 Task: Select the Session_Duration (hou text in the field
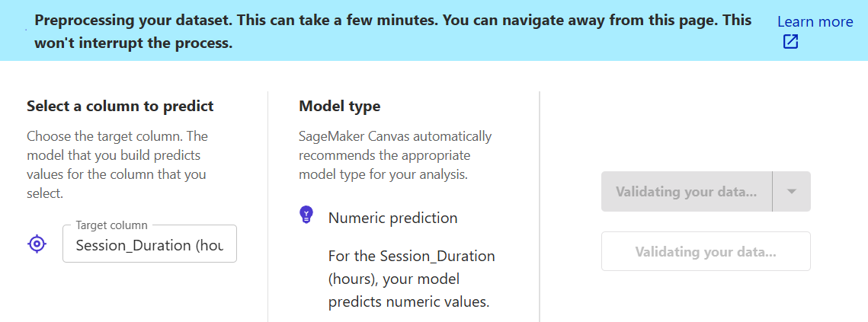(x=149, y=246)
